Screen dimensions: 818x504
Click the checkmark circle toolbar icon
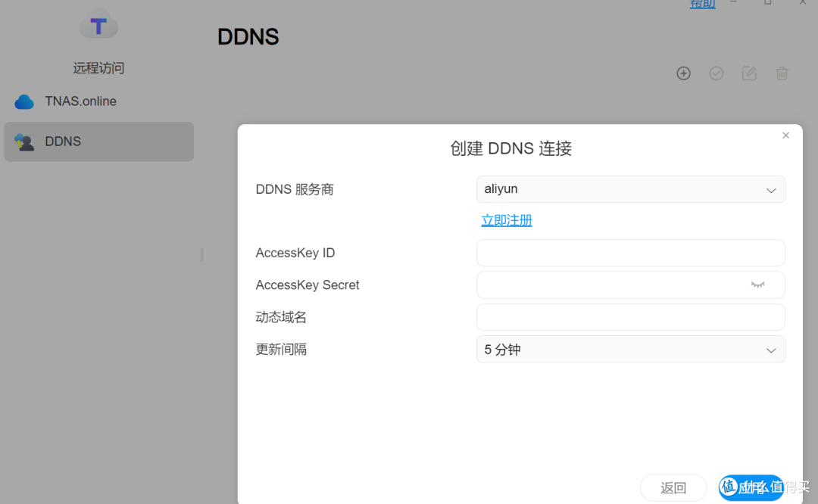[717, 73]
